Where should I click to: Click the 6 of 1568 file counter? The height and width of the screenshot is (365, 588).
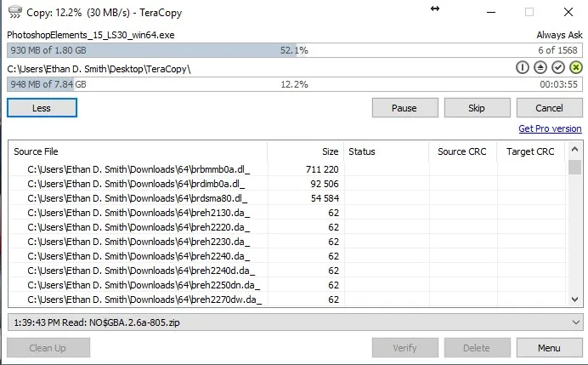[x=557, y=50]
